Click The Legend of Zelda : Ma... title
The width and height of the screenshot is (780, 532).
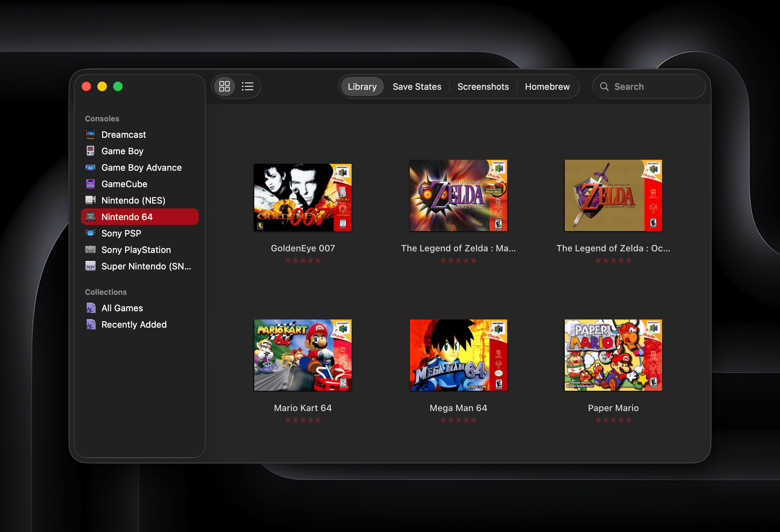(459, 248)
